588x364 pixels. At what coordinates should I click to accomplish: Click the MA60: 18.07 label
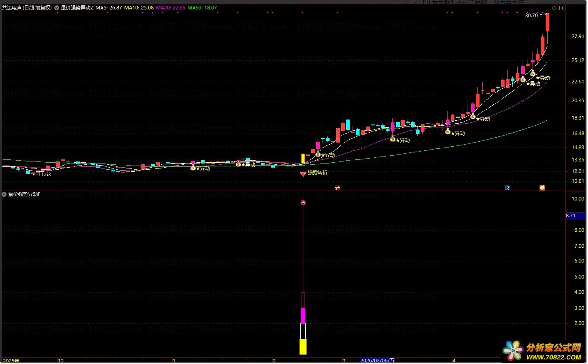tap(202, 8)
